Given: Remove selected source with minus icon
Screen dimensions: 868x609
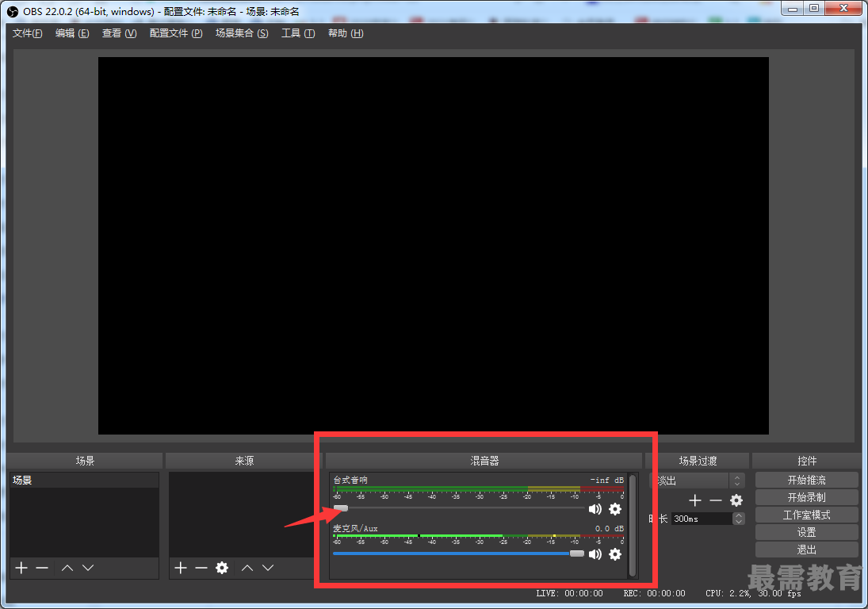Looking at the screenshot, I should tap(201, 568).
